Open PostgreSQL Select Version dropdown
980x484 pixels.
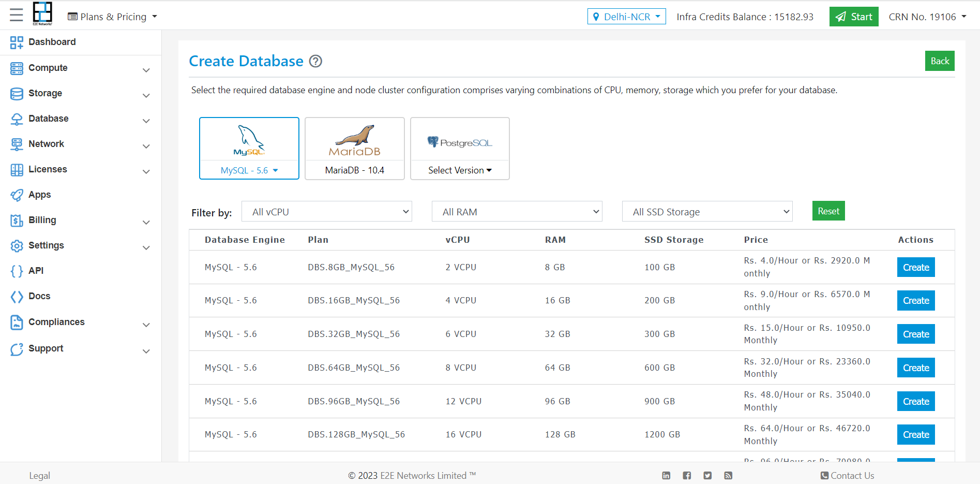tap(460, 170)
